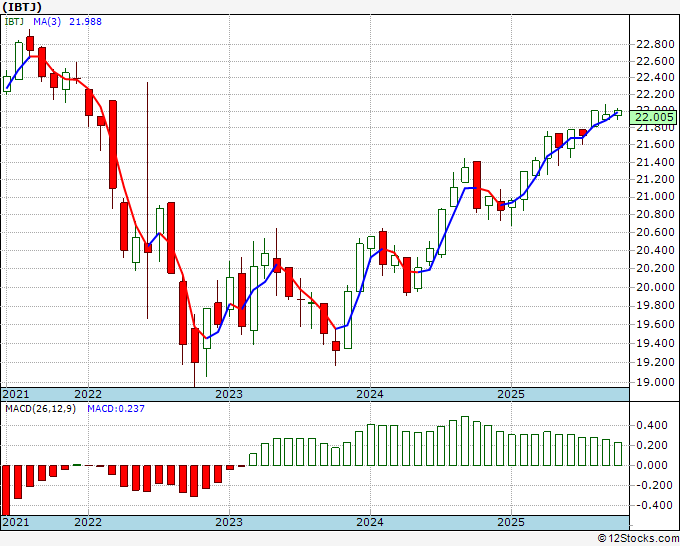Click 2022 on the MACD timeline
This screenshot has height=546, width=680.
pos(88,522)
